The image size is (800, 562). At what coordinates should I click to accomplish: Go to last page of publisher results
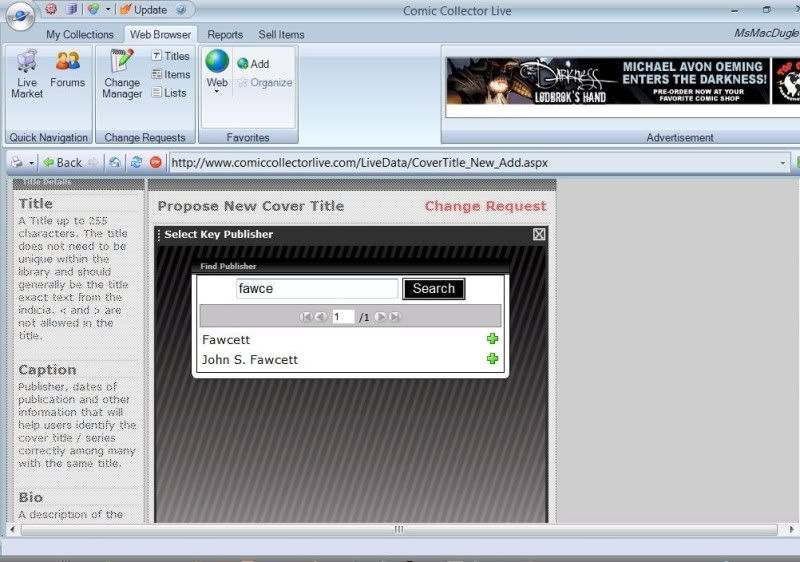click(395, 317)
